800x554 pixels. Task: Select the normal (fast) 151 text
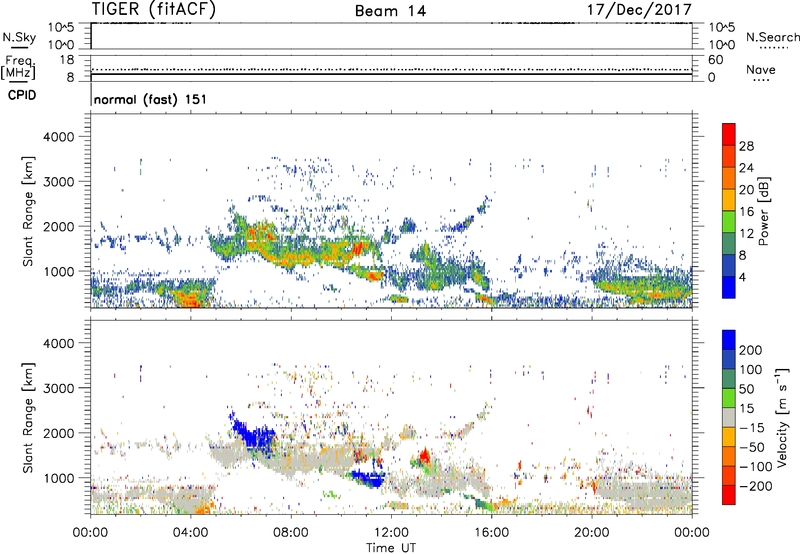(x=151, y=99)
